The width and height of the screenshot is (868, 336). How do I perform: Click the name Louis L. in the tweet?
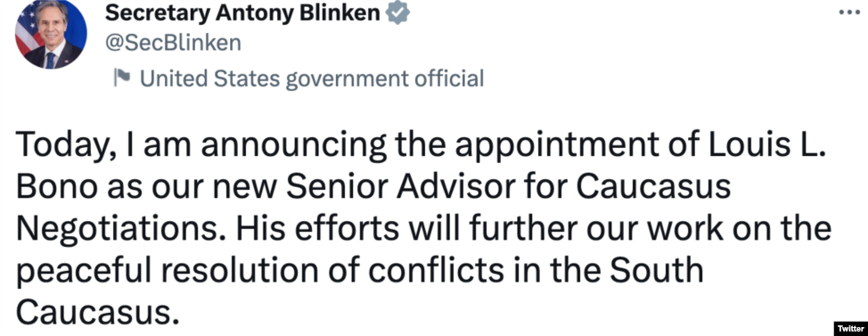click(769, 145)
